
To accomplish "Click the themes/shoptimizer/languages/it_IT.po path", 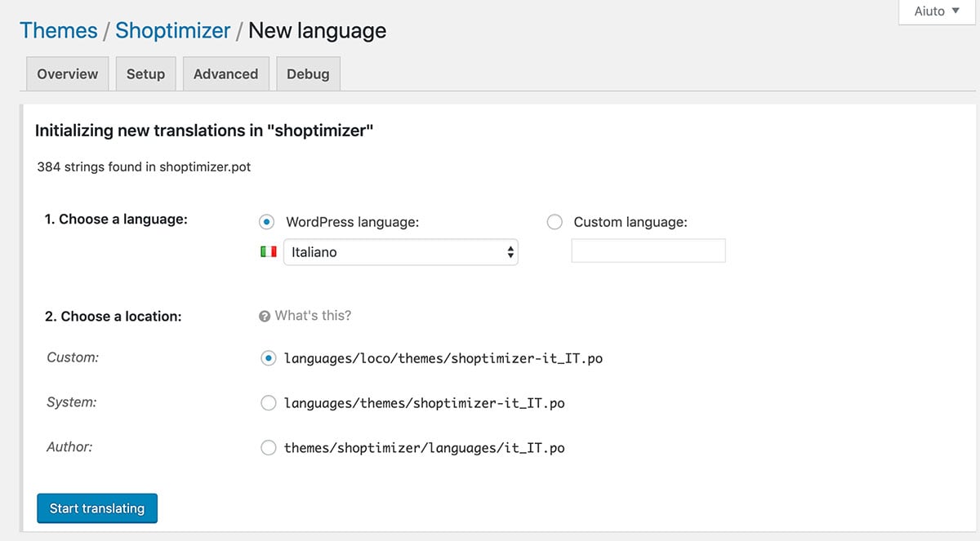I will point(425,448).
